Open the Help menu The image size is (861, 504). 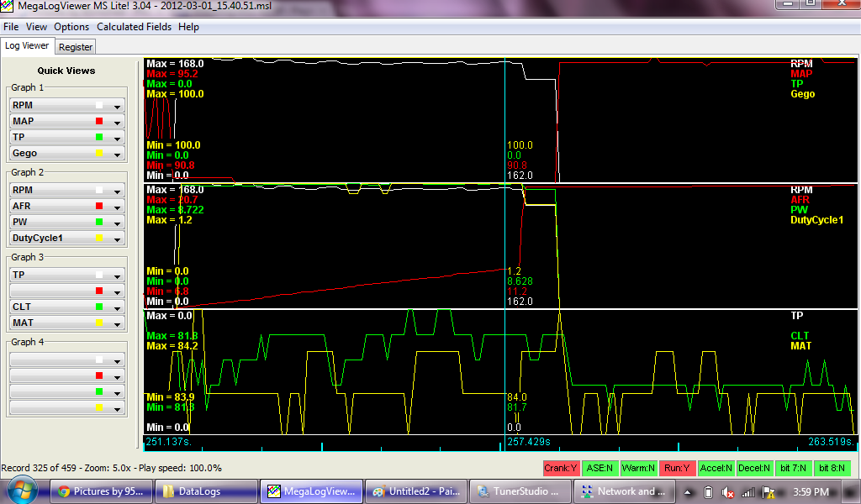(x=188, y=27)
